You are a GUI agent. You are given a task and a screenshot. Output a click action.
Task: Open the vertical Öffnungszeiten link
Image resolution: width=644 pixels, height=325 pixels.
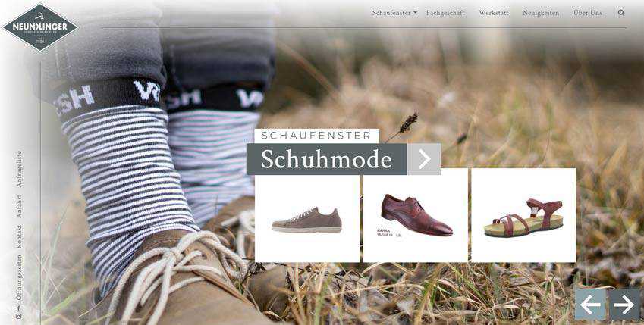[19, 278]
